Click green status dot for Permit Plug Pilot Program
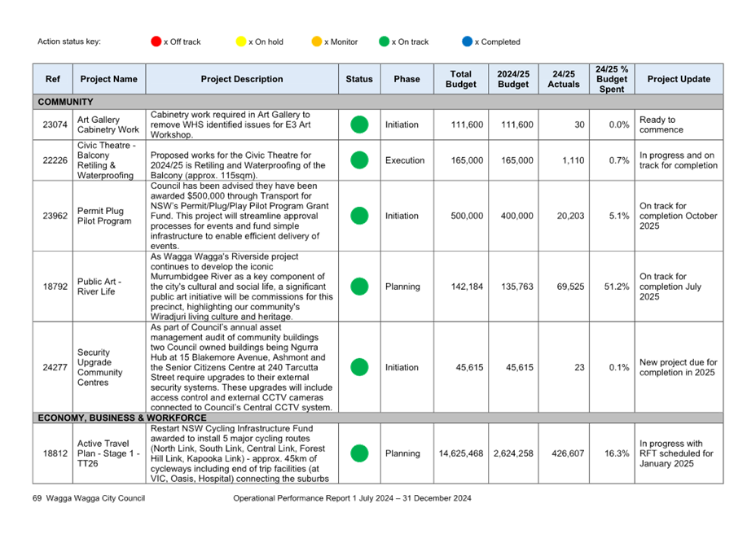756x534 pixels. pyautogui.click(x=359, y=216)
